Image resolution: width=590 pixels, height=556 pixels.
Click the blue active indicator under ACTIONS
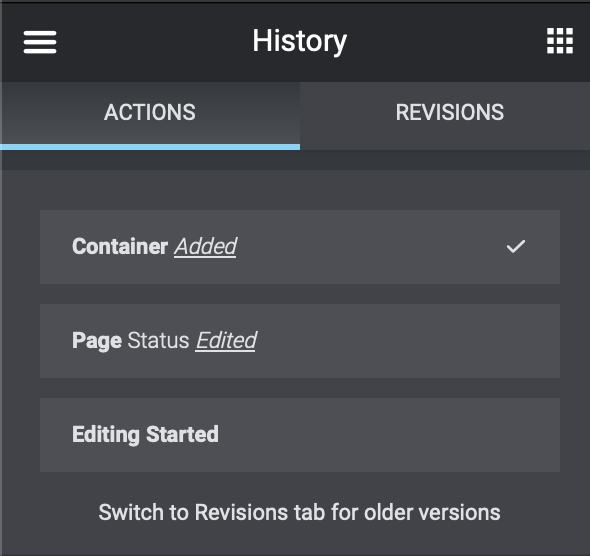[x=150, y=147]
